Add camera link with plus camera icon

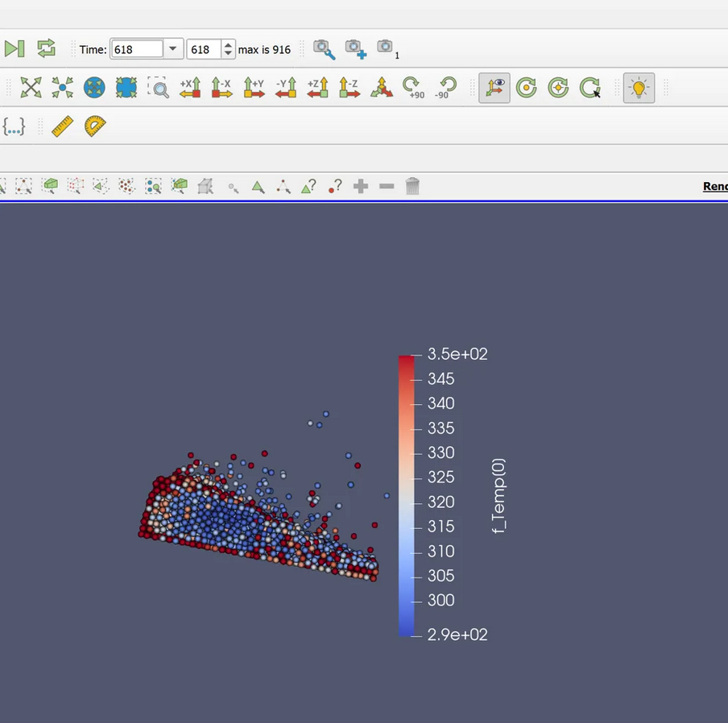[x=355, y=49]
